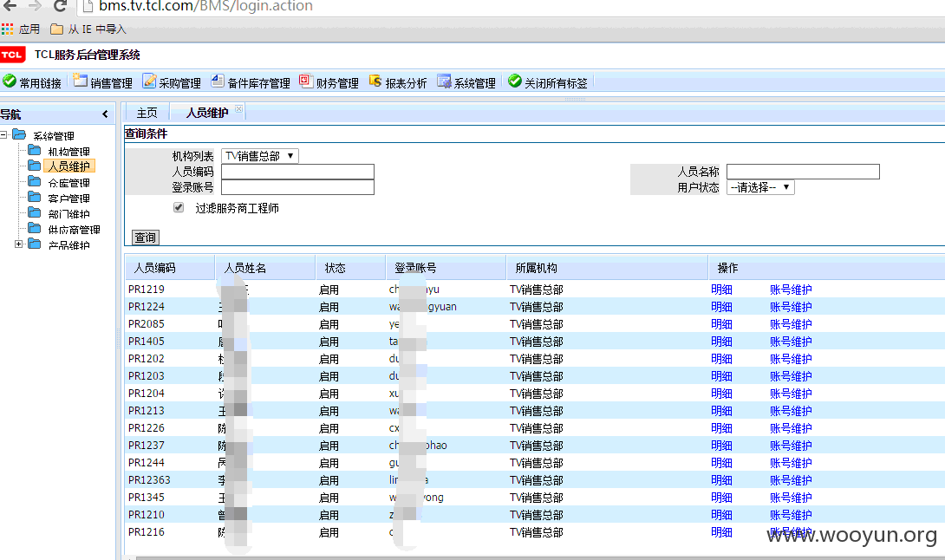Click the browser reload icon

[60, 6]
